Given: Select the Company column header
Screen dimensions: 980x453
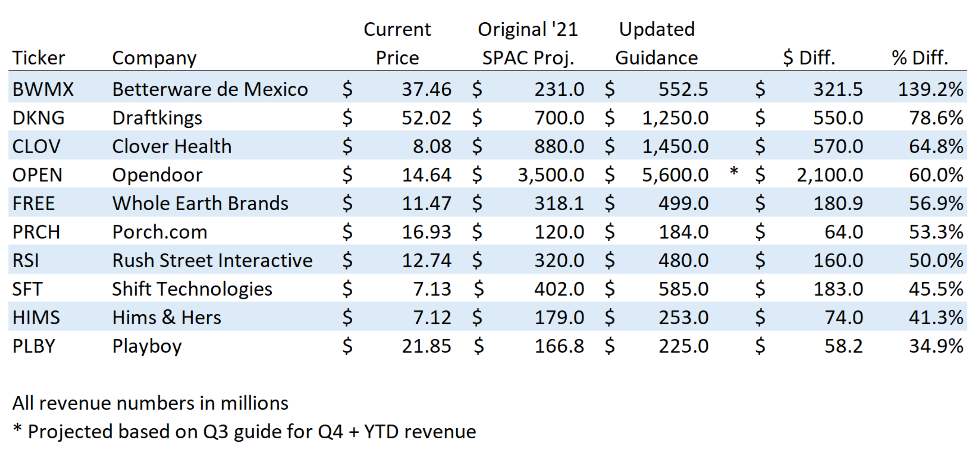Looking at the screenshot, I should [154, 59].
